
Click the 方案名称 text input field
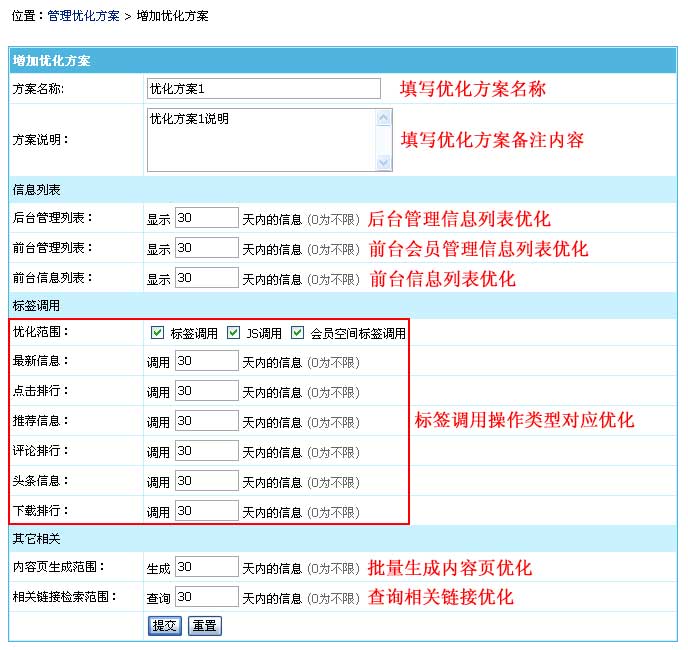(263, 89)
